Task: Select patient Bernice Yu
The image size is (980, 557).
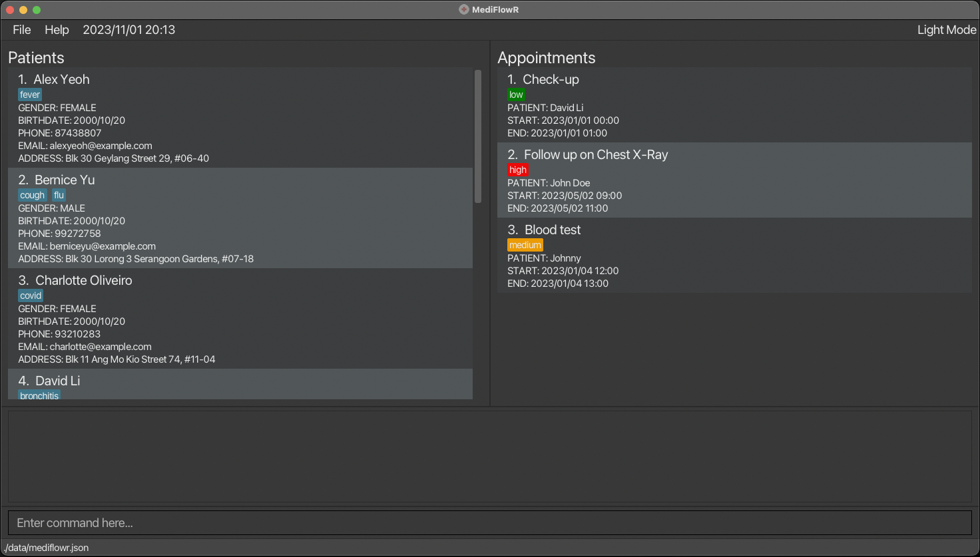Action: pyautogui.click(x=240, y=218)
